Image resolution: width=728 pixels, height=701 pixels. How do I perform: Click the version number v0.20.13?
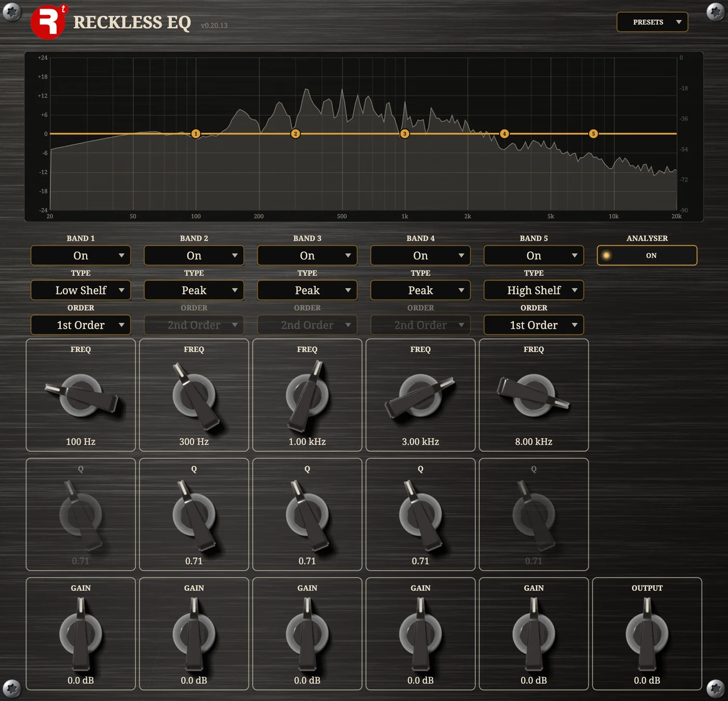214,25
